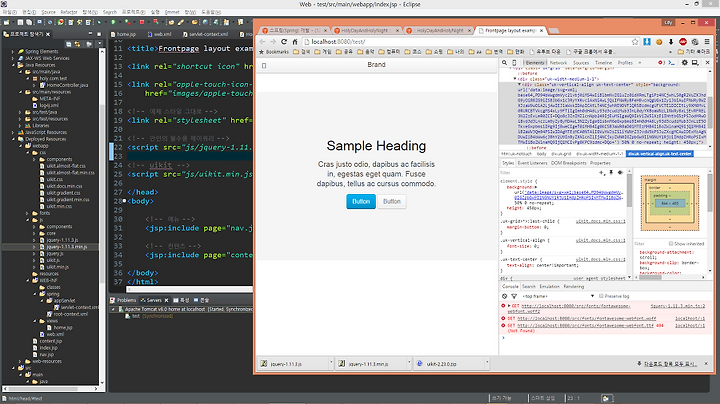720x404 pixels.
Task: Enable Preserve log checkbox
Action: click(601, 296)
